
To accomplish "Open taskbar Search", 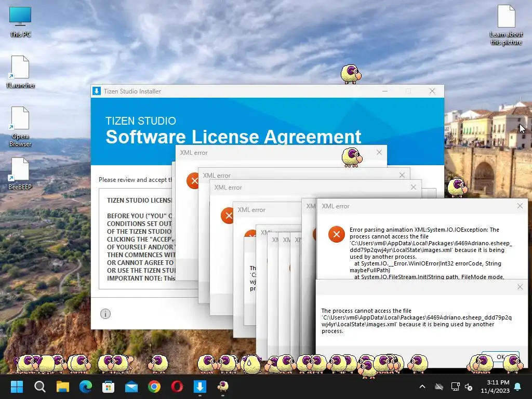I will pos(39,387).
